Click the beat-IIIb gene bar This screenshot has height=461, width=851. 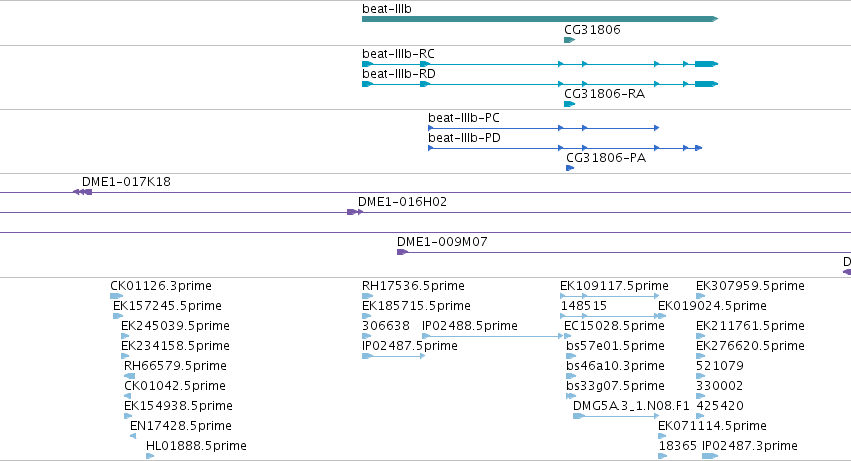coord(540,19)
